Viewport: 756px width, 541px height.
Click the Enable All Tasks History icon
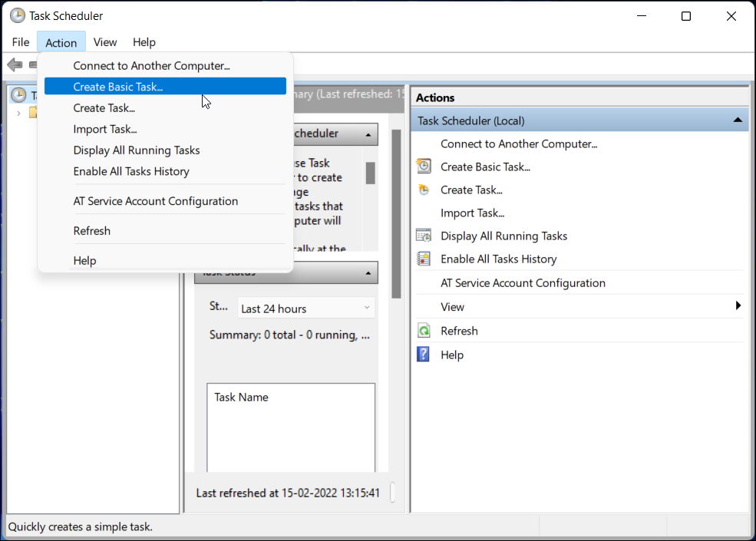click(x=423, y=259)
